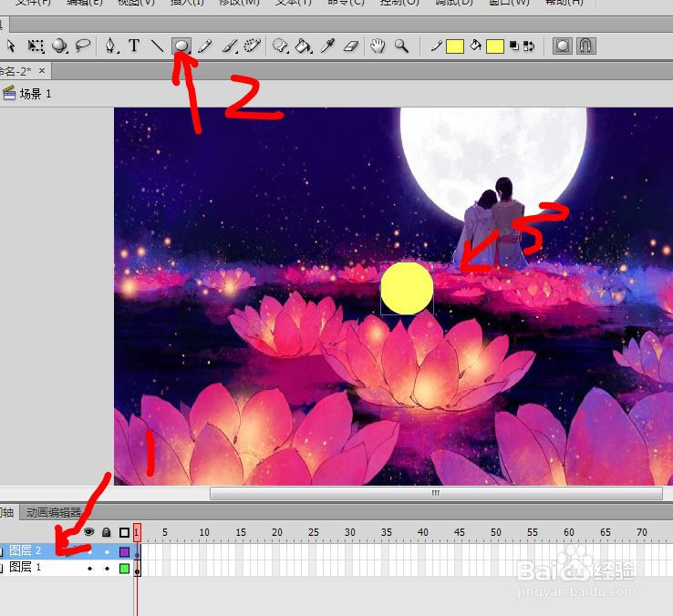Select the Eraser tool
673x616 pixels.
tap(351, 46)
